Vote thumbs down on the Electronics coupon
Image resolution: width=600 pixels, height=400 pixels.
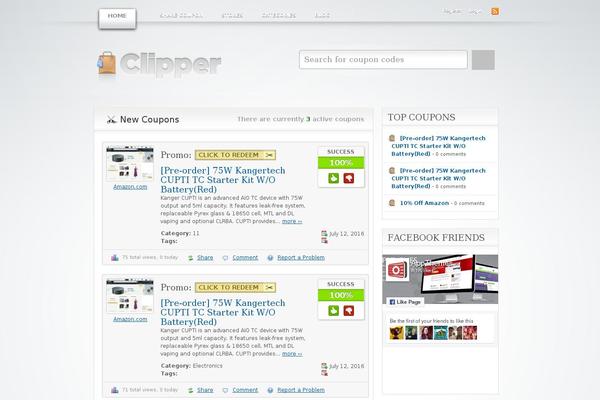[x=349, y=311]
